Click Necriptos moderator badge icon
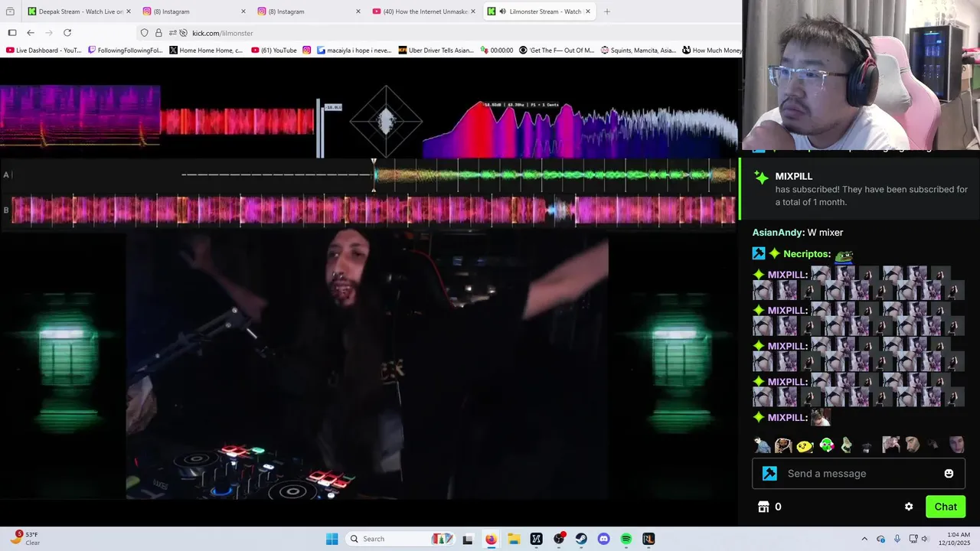 (759, 253)
